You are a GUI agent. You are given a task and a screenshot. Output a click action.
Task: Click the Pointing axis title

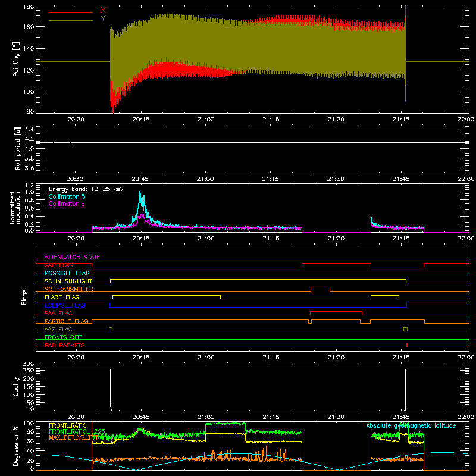click(16, 59)
